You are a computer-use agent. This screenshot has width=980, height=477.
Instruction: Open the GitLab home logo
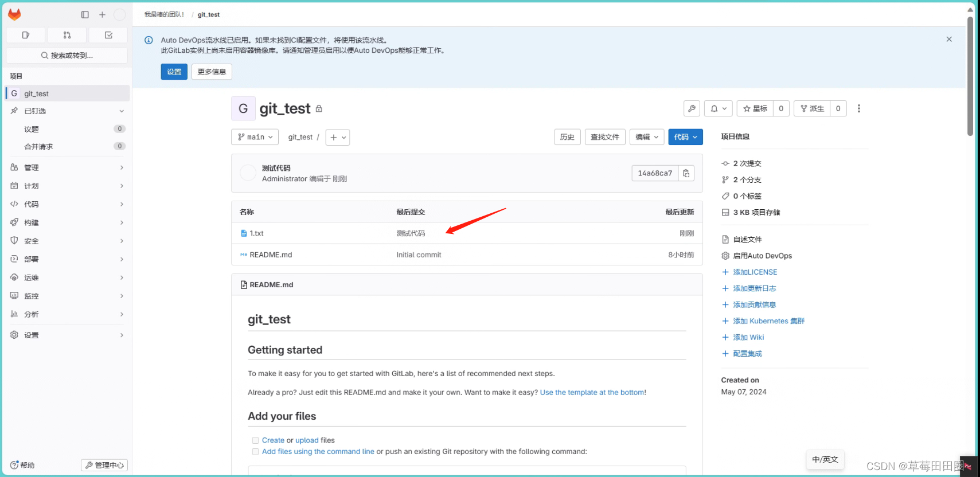point(14,14)
